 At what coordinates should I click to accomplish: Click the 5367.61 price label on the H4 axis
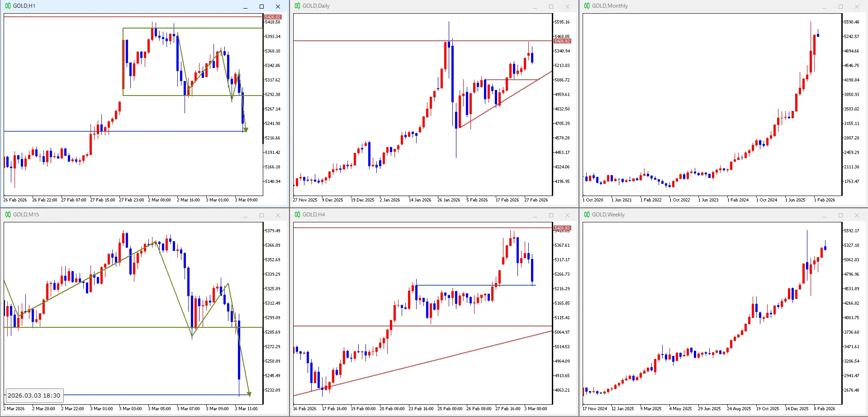[562, 245]
